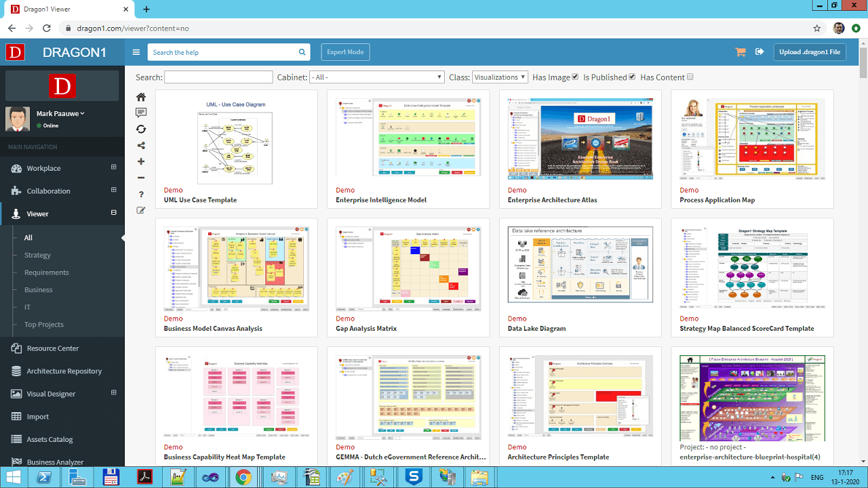Open the hospital blueprint thumbnail
Image resolution: width=868 pixels, height=488 pixels.
pos(753,398)
